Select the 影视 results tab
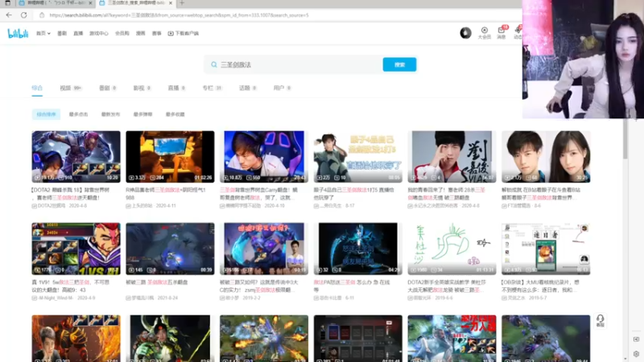Viewport: 644px width, 362px height. (x=142, y=88)
